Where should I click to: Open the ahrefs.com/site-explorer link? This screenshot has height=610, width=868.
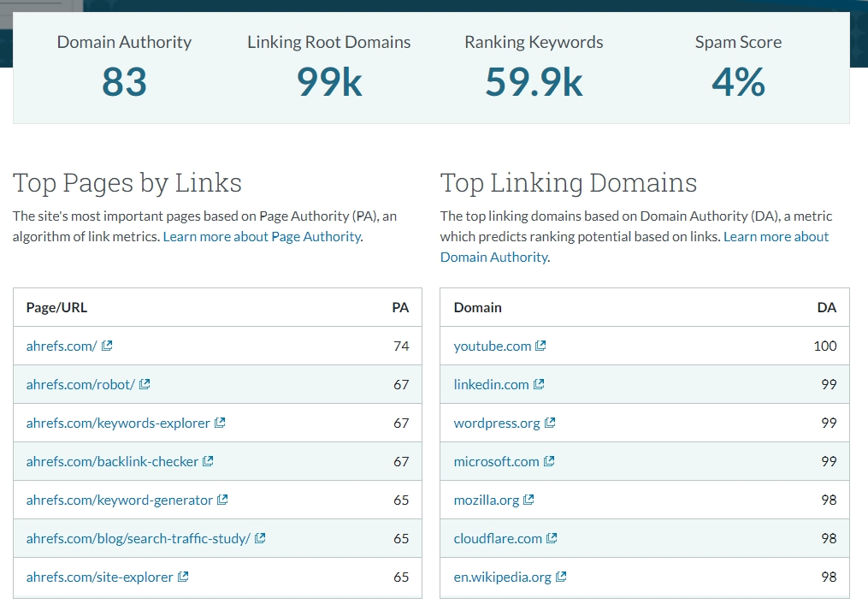click(100, 577)
